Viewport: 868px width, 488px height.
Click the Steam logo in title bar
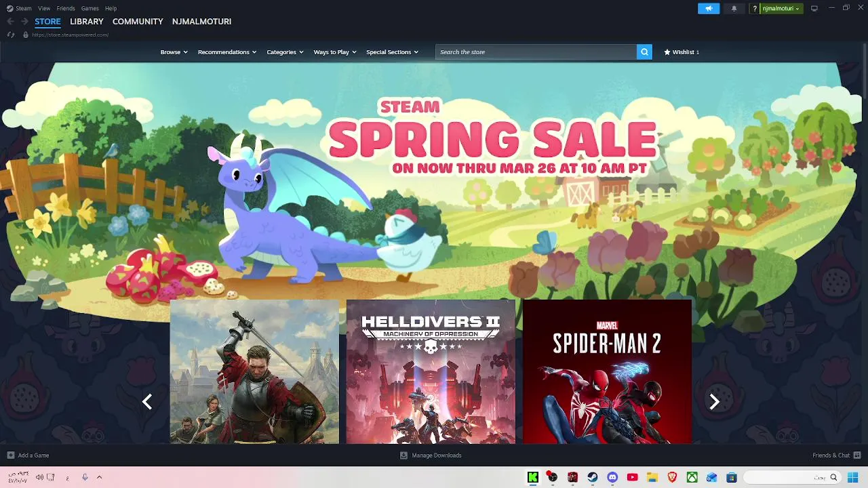pos(9,8)
